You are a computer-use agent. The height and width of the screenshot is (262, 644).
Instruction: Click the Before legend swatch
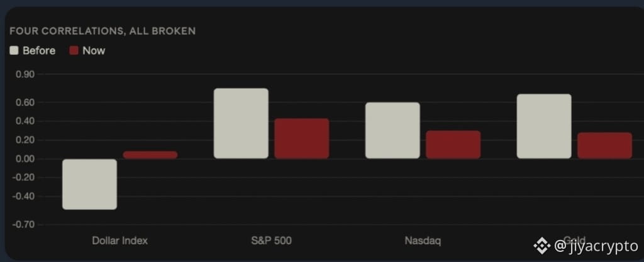pos(14,50)
